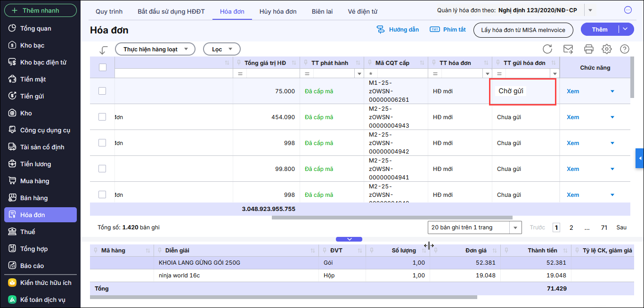Open Tài sản cố định module in sidebar
This screenshot has width=644, height=308.
tap(42, 147)
